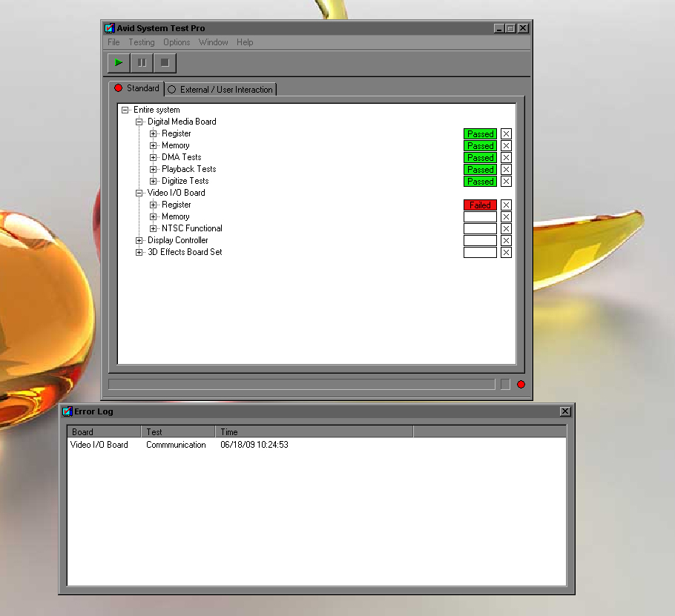Click the Passed status of DMA Tests

(x=480, y=157)
